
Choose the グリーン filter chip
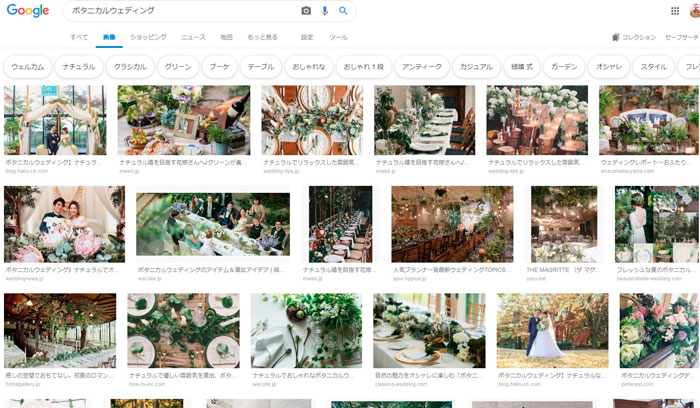point(178,67)
